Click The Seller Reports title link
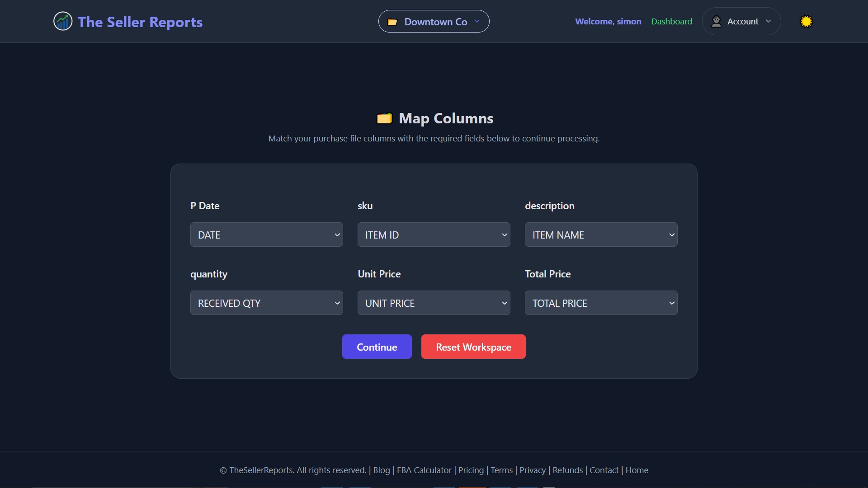The width and height of the screenshot is (868, 488). pyautogui.click(x=140, y=22)
